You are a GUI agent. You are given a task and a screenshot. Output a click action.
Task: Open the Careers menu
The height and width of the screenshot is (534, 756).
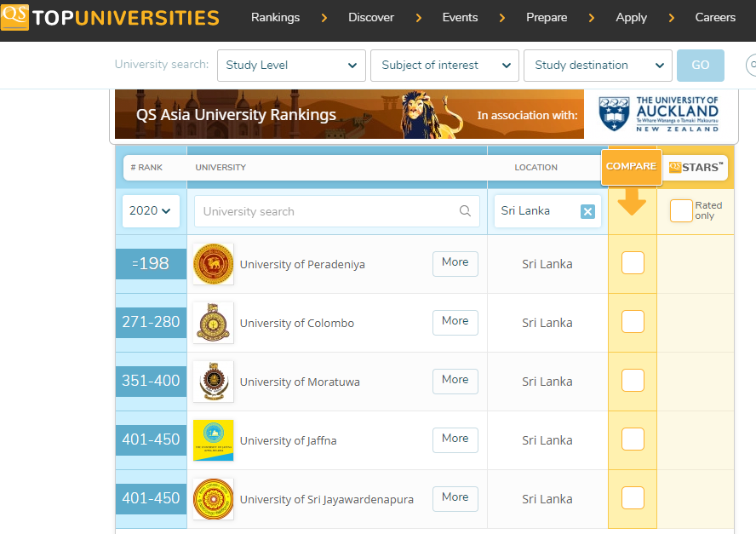coord(715,17)
